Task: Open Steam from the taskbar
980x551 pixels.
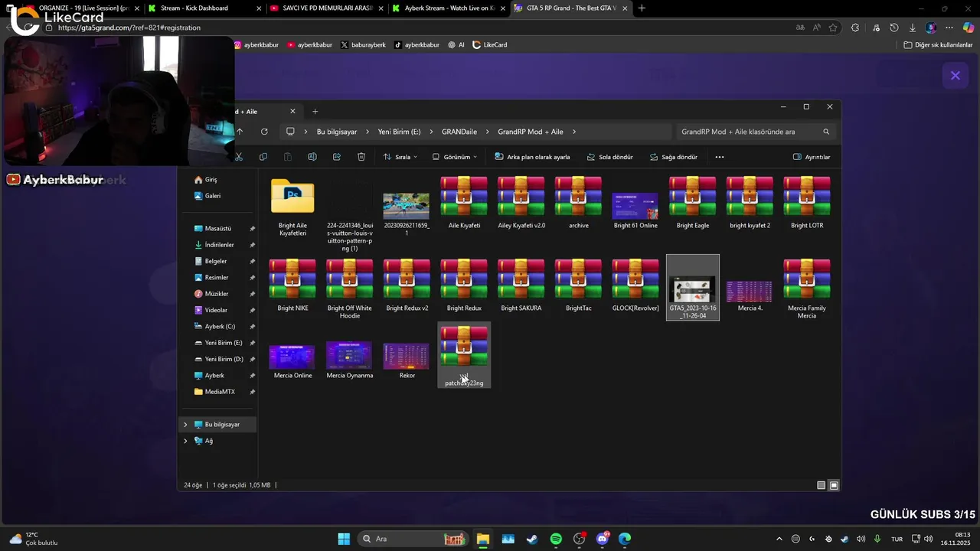Action: click(x=531, y=539)
